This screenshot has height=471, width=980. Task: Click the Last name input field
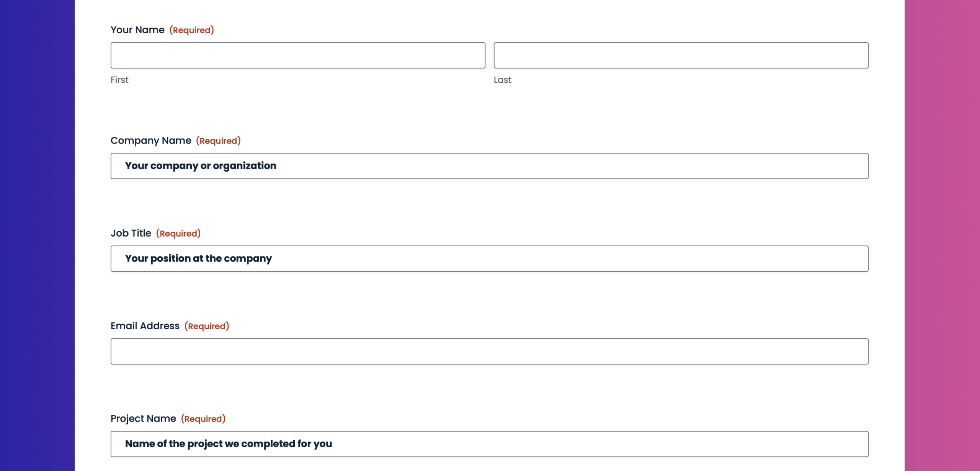point(681,56)
